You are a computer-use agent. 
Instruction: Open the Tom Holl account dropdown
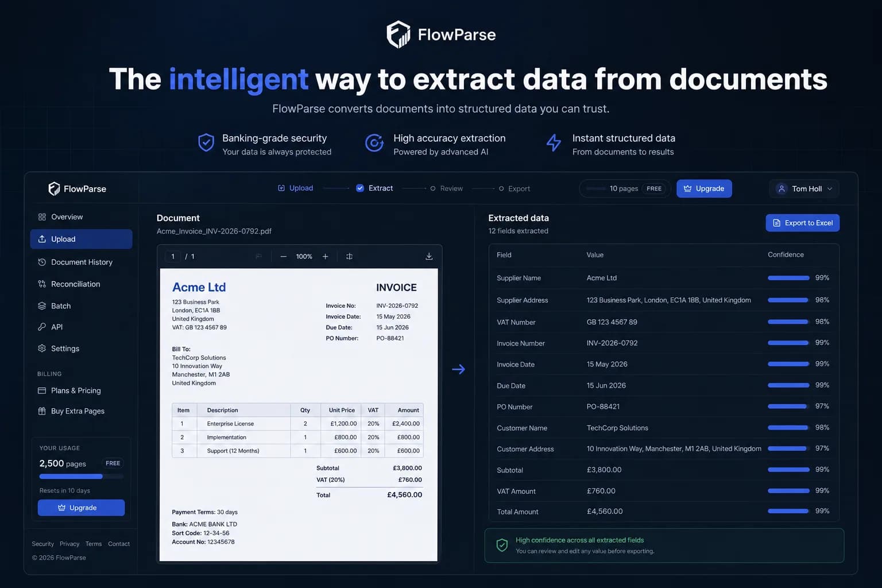pos(804,188)
